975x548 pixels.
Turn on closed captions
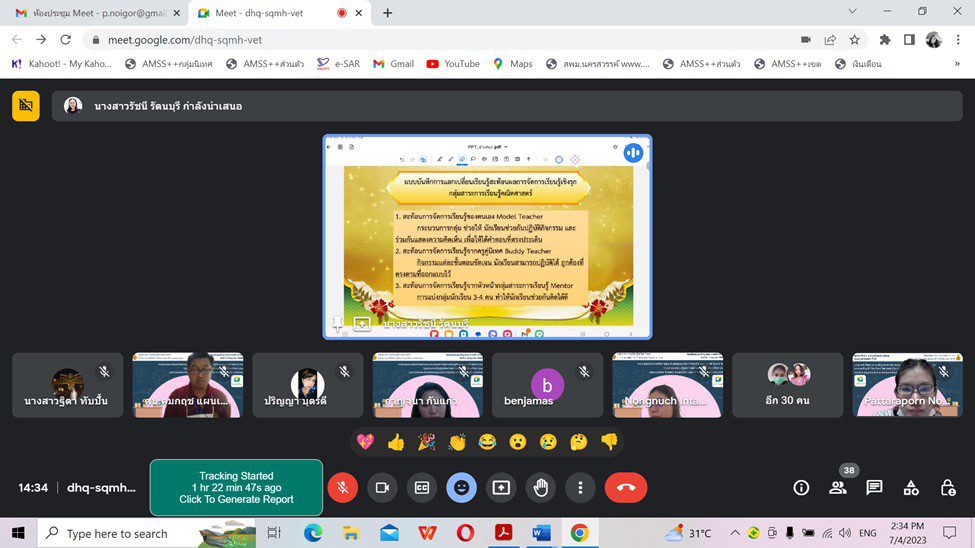click(x=422, y=488)
